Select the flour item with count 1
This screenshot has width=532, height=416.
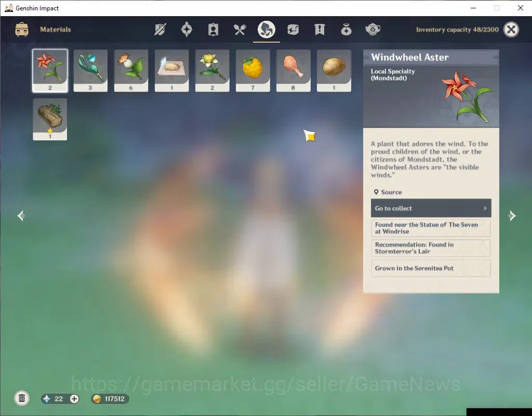point(171,71)
